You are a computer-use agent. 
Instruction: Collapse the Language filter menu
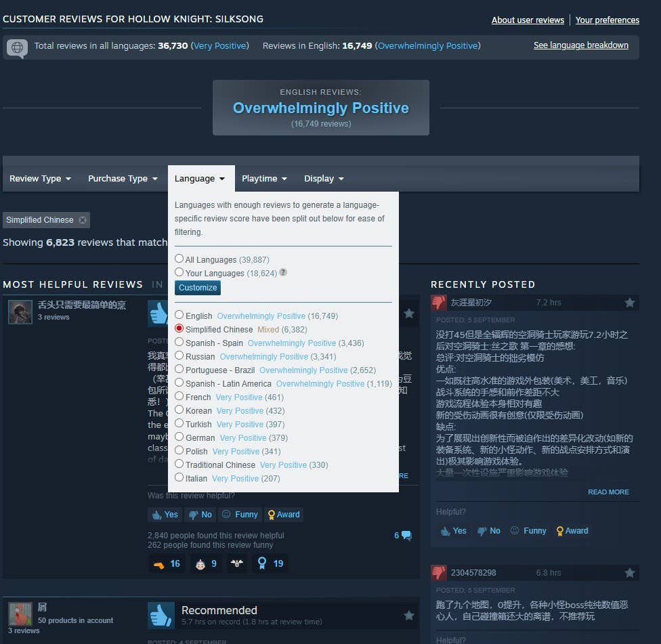[x=200, y=179]
